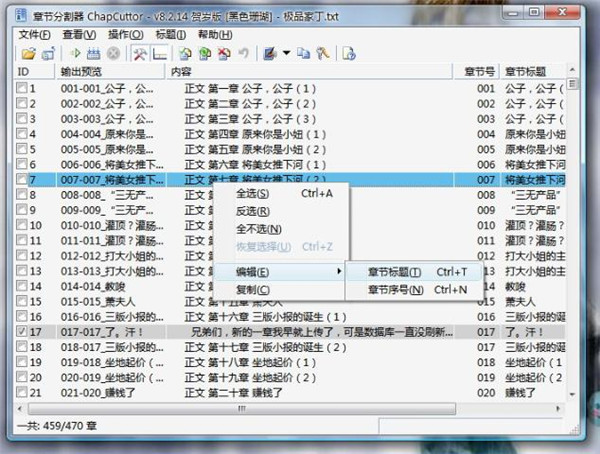The image size is (600, 454).
Task: Click the ChapCuttor app icon in title bar
Action: tap(21, 16)
